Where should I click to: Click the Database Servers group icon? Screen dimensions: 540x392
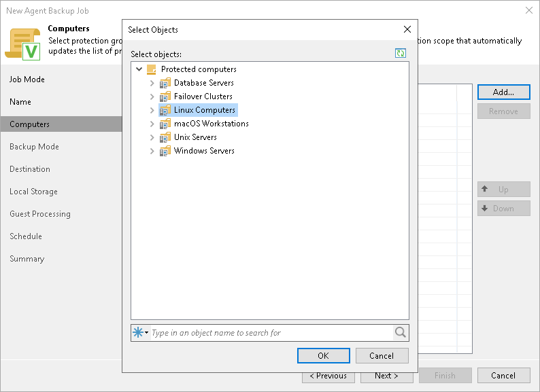(165, 83)
